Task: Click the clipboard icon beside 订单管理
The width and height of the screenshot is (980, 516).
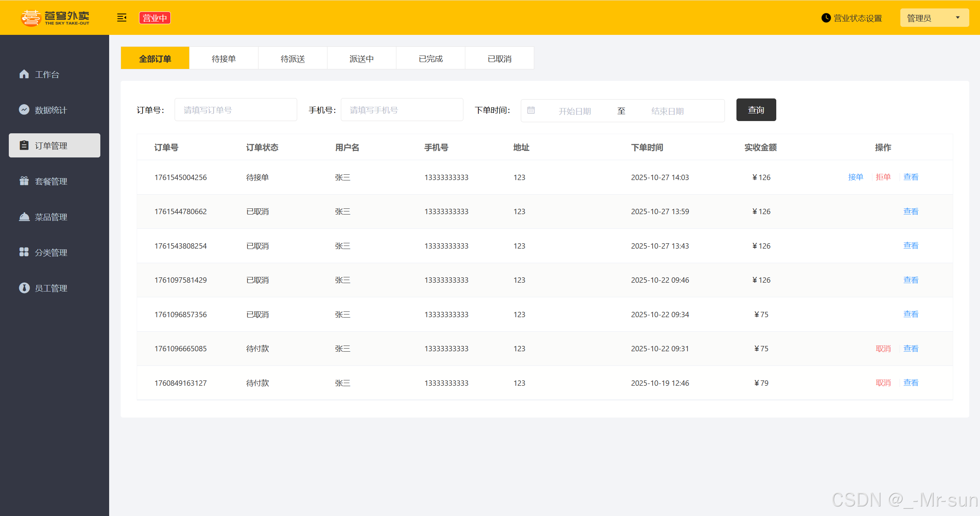Action: [24, 145]
